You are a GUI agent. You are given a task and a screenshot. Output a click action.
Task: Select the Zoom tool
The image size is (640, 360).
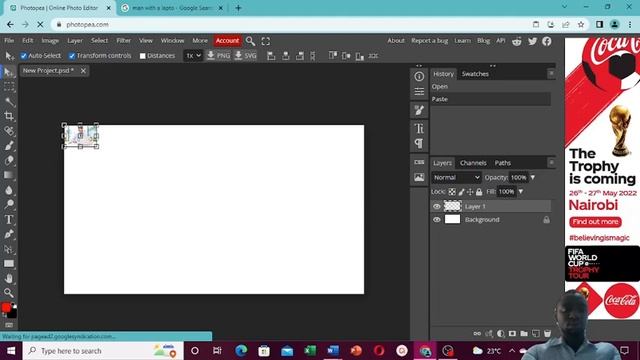[9, 293]
